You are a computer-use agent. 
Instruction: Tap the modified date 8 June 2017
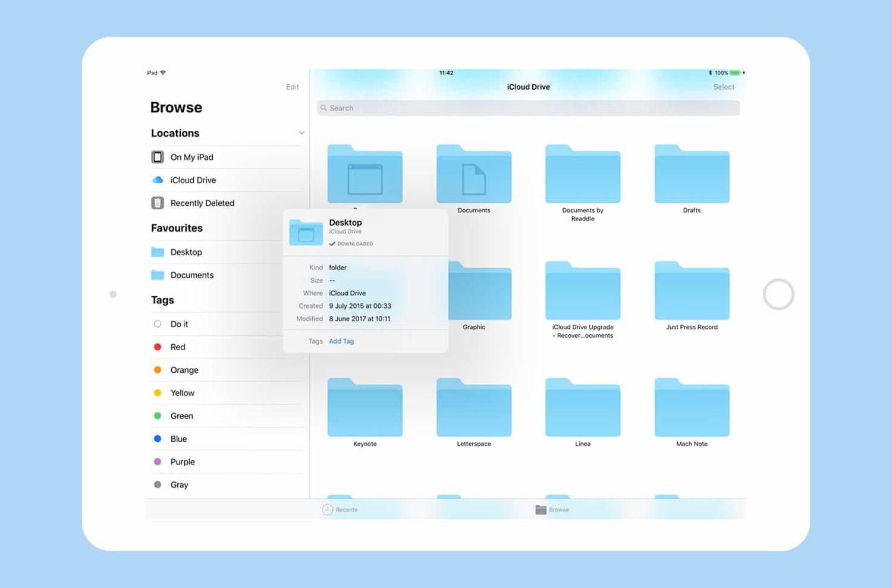coord(360,319)
